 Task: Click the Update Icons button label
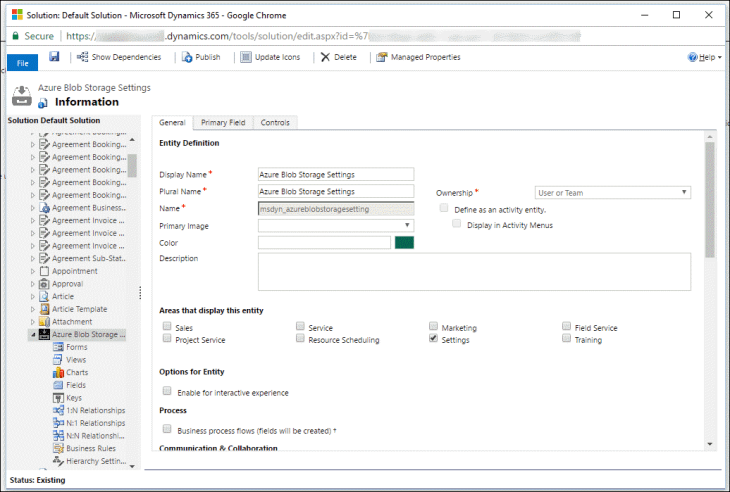277,57
